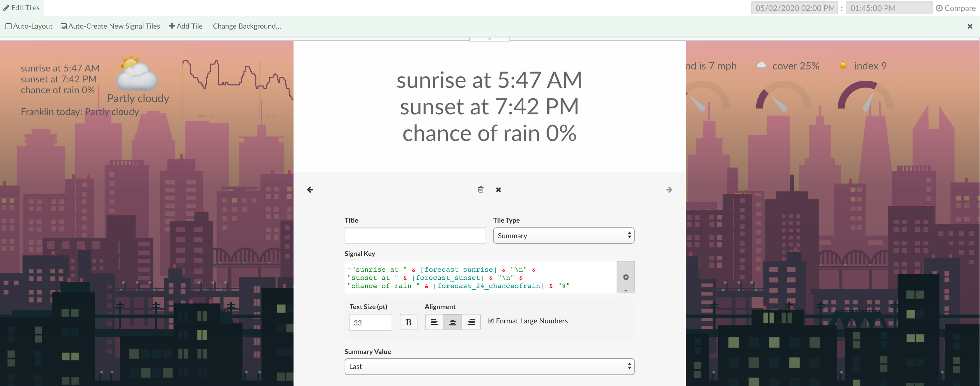Open Summary Value dropdown showing Last
The width and height of the screenshot is (980, 386).
coord(489,366)
